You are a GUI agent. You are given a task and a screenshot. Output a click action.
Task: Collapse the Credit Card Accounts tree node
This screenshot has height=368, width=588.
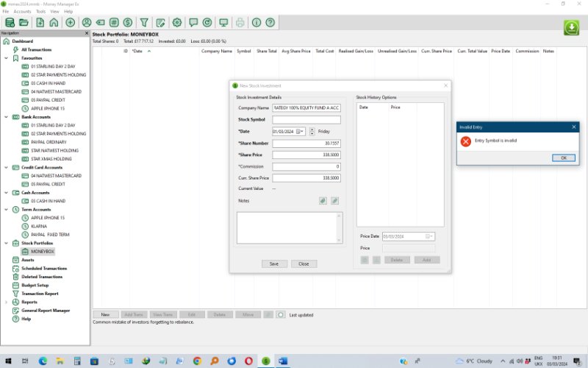pyautogui.click(x=6, y=168)
